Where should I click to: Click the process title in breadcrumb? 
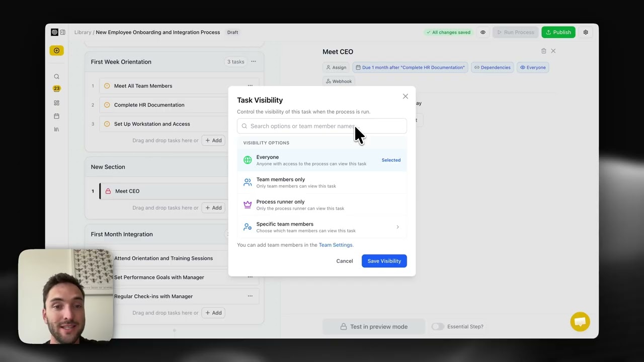point(158,32)
